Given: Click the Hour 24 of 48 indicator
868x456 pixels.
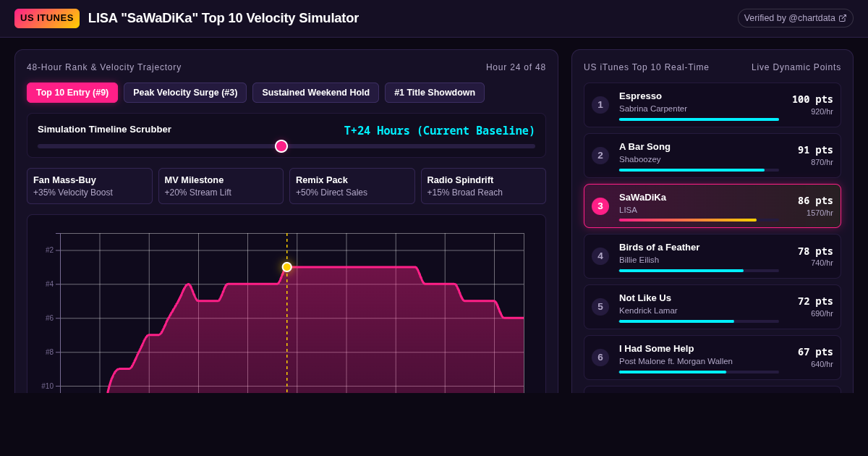Looking at the screenshot, I should pos(516,67).
